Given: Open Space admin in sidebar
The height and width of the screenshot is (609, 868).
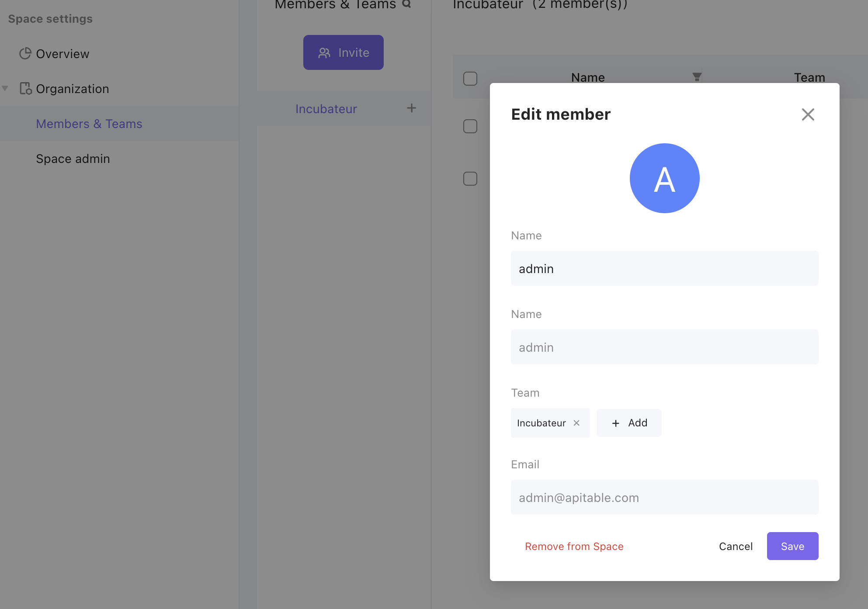Looking at the screenshot, I should click(x=73, y=159).
